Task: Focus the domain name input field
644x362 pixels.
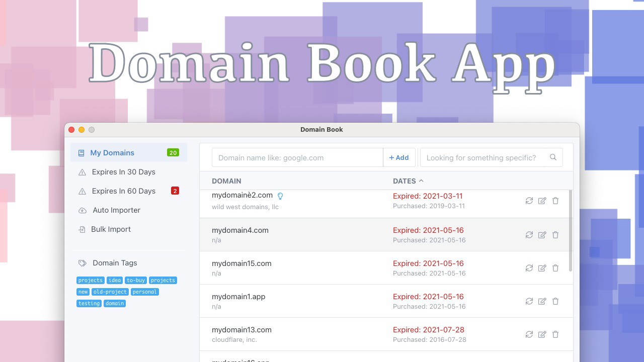Action: [x=297, y=157]
